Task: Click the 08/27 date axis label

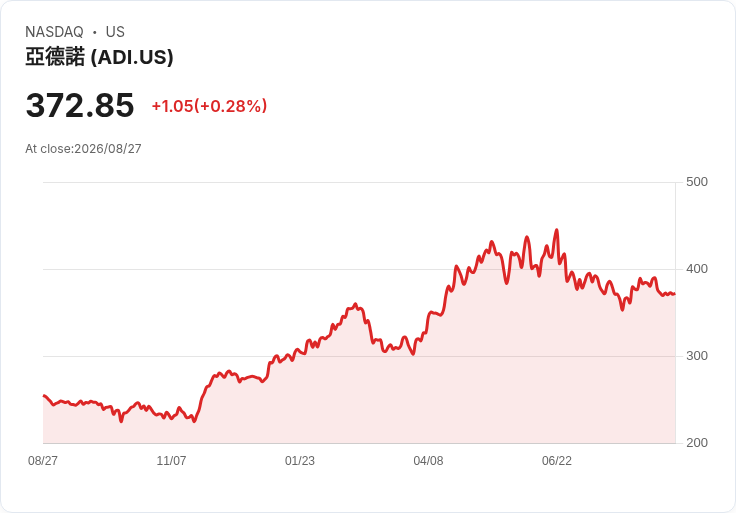Action: [x=43, y=461]
